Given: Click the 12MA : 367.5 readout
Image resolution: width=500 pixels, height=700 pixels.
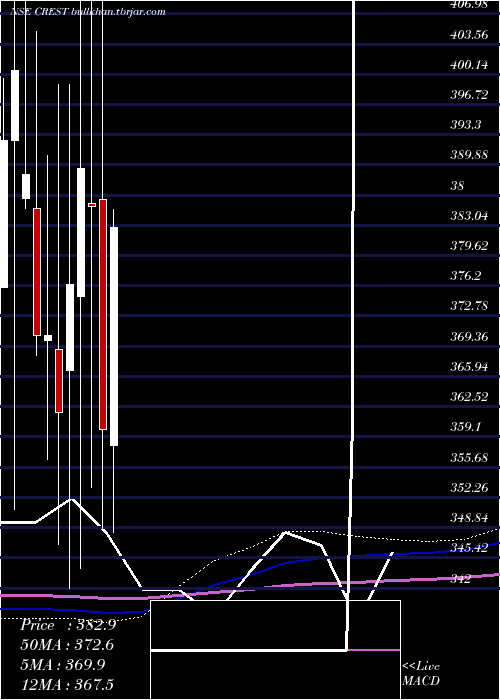Looking at the screenshot, I should pyautogui.click(x=67, y=684).
